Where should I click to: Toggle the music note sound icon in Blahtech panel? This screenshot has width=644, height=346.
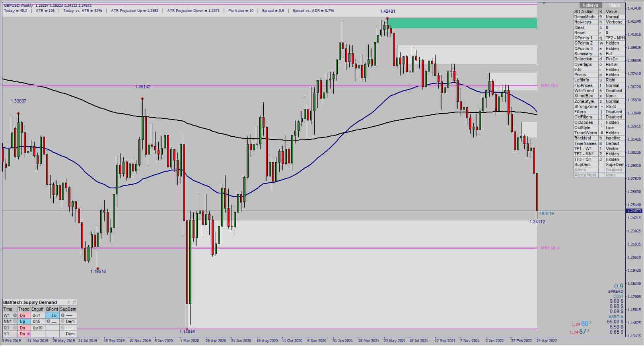74,302
